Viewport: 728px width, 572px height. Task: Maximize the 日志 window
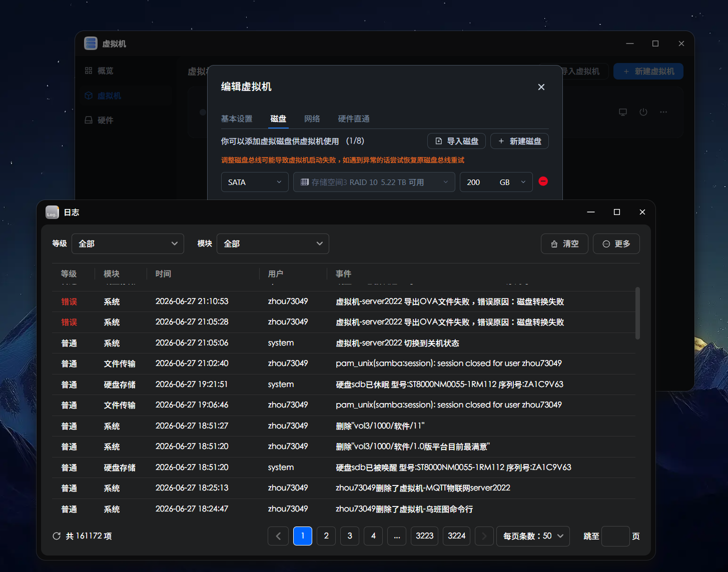point(617,212)
